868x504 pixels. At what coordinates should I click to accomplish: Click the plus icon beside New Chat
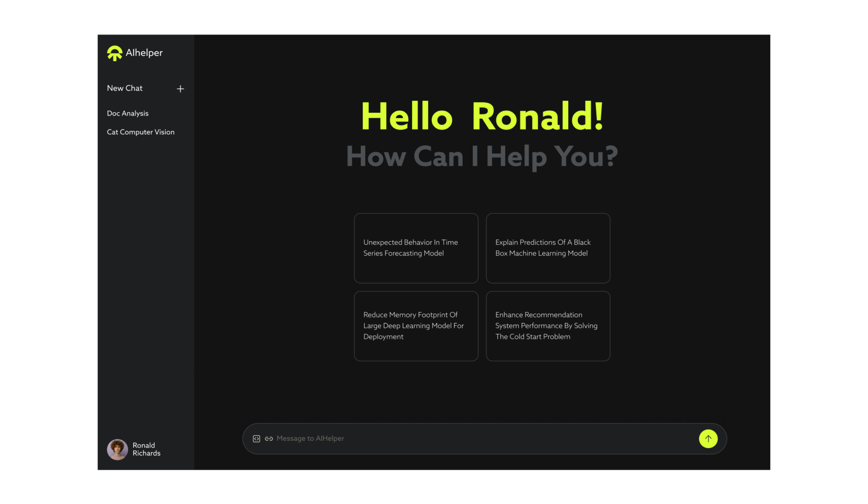tap(180, 89)
